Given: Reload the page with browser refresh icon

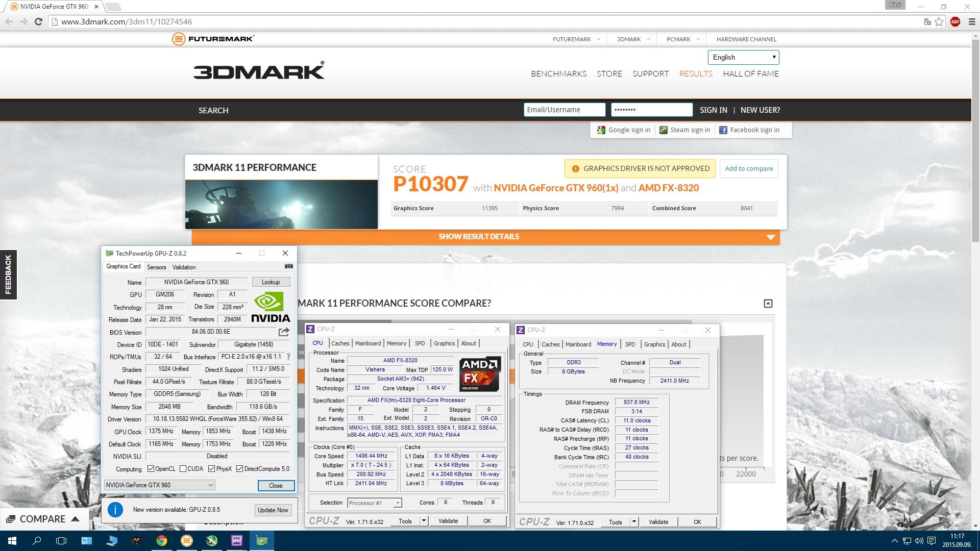Looking at the screenshot, I should (x=38, y=21).
